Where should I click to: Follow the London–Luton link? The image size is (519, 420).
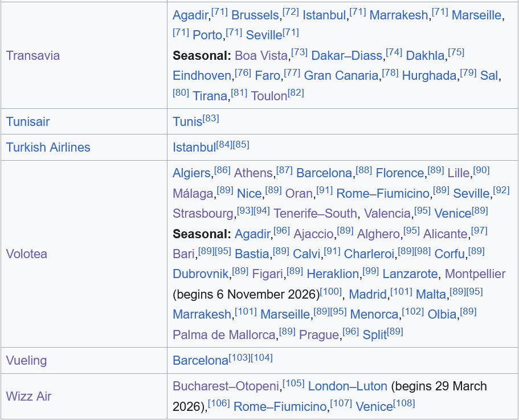click(348, 386)
